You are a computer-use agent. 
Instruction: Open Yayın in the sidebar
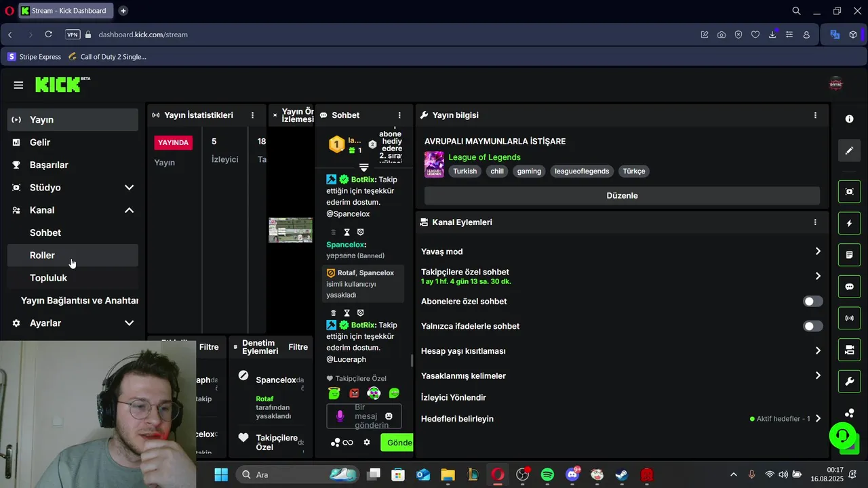(73, 119)
